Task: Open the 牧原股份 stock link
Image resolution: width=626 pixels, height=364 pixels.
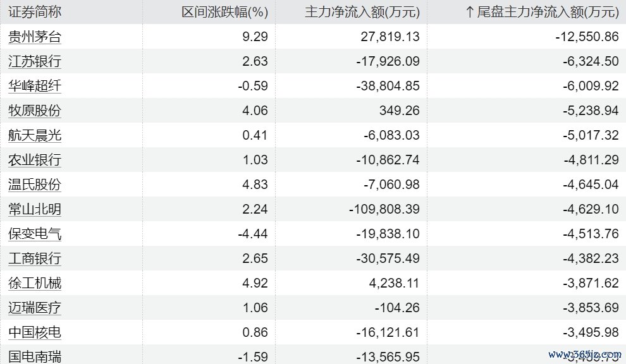Action: (35, 111)
